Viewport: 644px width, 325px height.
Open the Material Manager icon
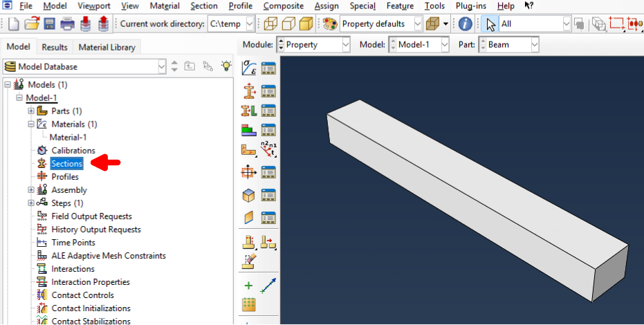pyautogui.click(x=268, y=68)
